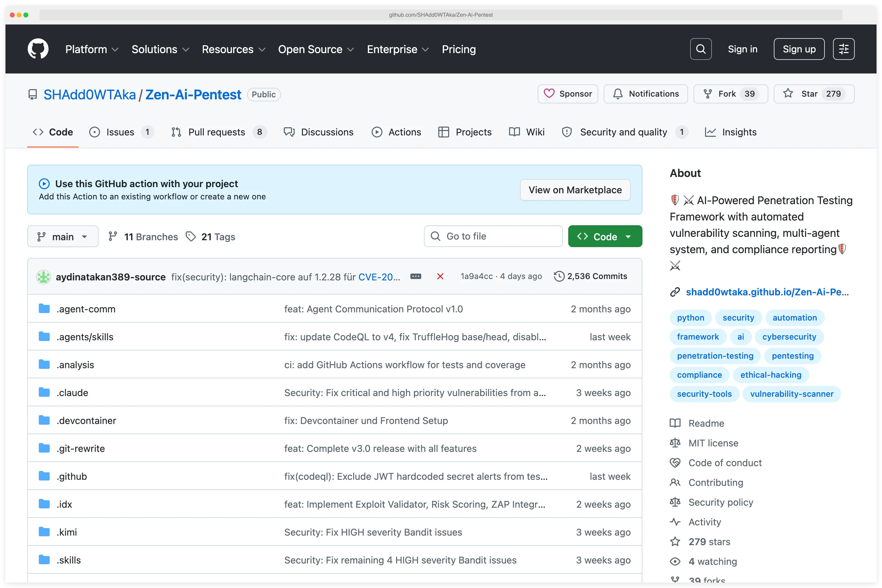Open commit 1a9a4cc
Viewport: 882px width, 588px height.
(477, 276)
